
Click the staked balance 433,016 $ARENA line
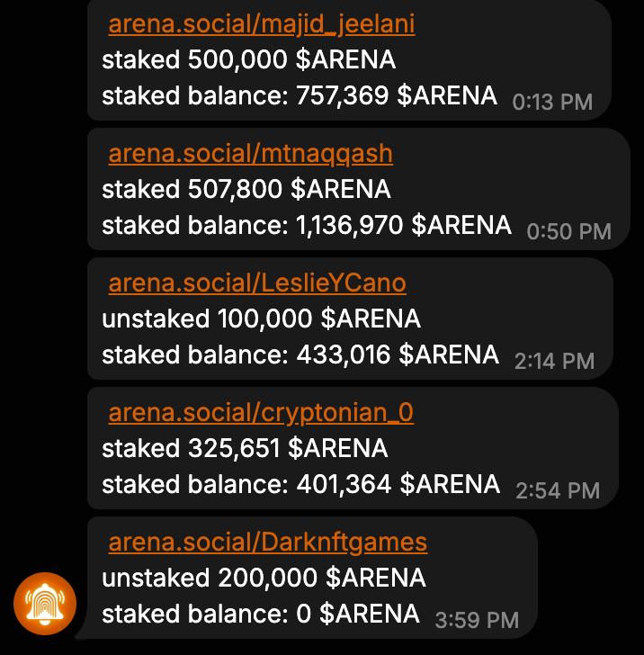tap(300, 355)
